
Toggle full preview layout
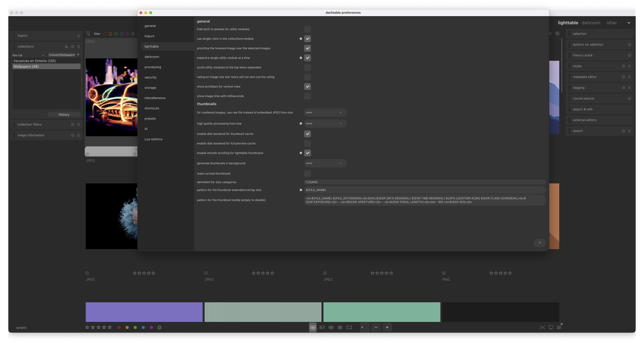point(349,327)
